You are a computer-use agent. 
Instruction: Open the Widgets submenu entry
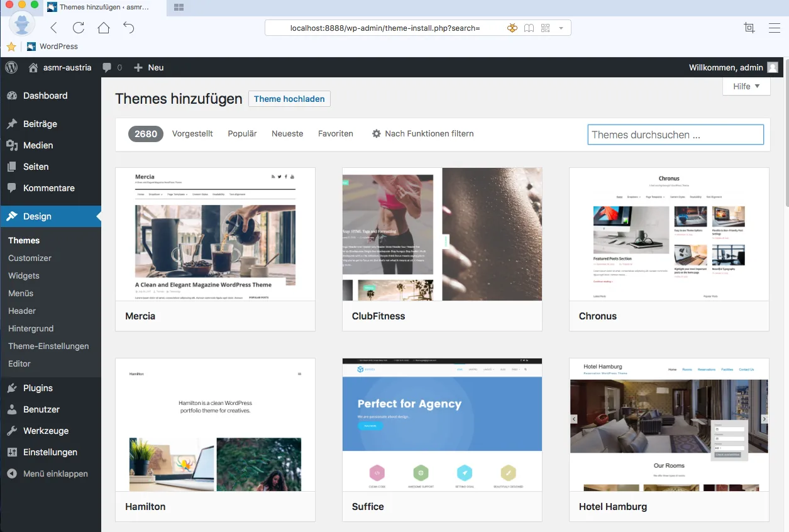[24, 275]
